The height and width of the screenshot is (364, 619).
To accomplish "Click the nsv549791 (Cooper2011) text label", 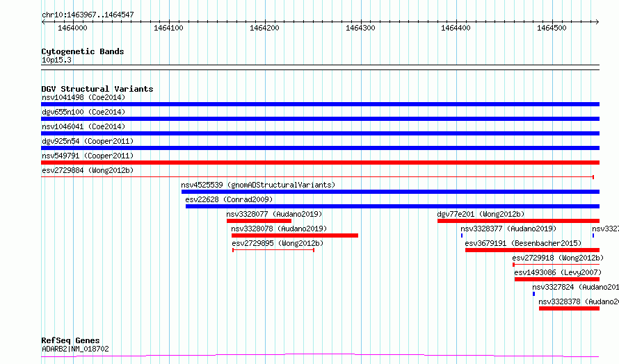I will pos(88,156).
